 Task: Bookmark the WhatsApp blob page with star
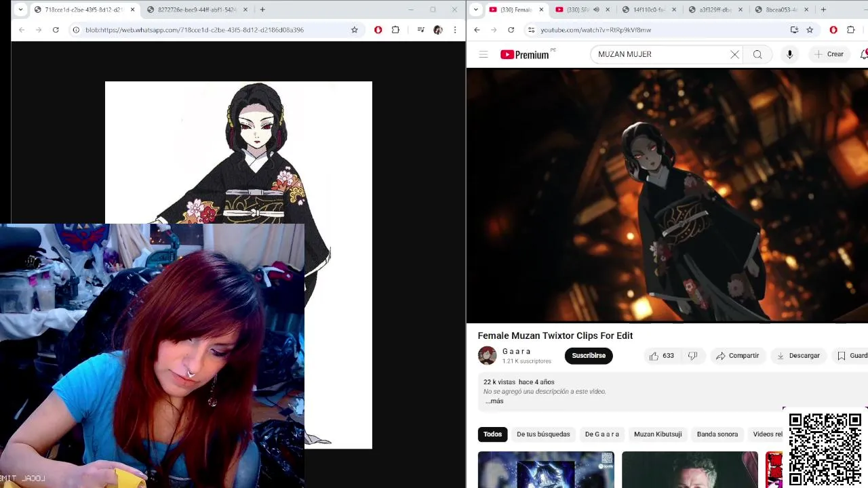click(x=354, y=30)
